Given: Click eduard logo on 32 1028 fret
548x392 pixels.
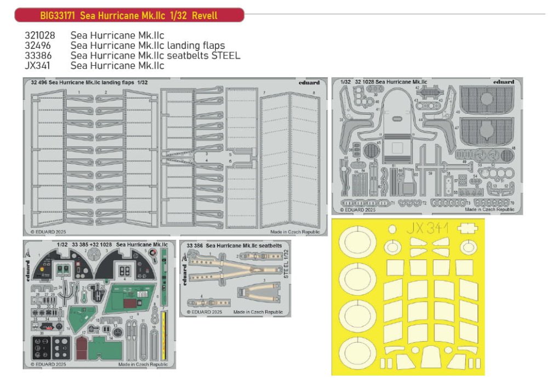Looking at the screenshot, I should pyautogui.click(x=504, y=82).
